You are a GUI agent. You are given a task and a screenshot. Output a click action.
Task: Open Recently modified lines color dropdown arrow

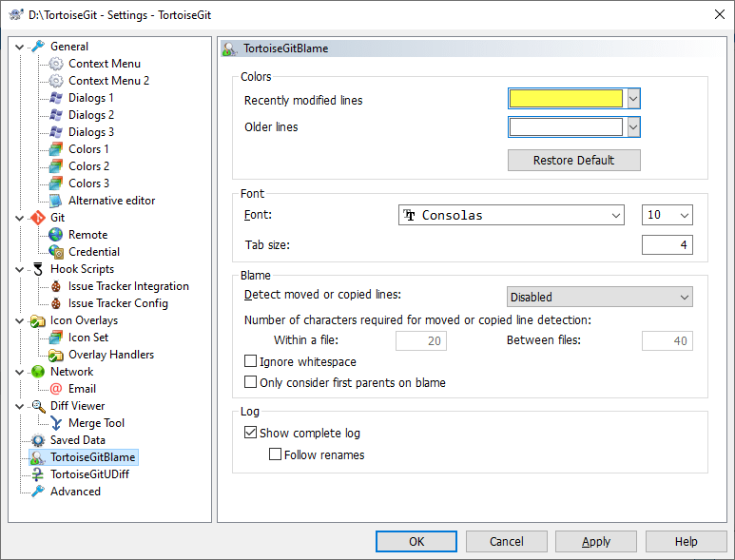point(633,99)
